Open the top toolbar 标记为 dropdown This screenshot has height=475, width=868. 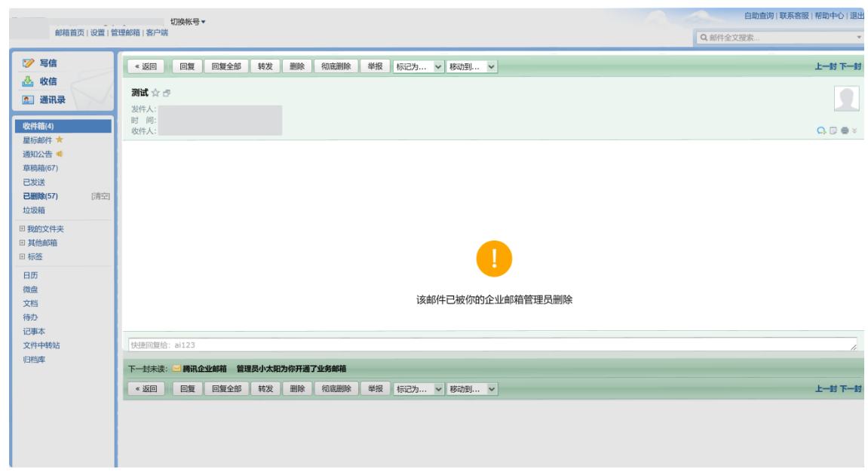[x=418, y=66]
